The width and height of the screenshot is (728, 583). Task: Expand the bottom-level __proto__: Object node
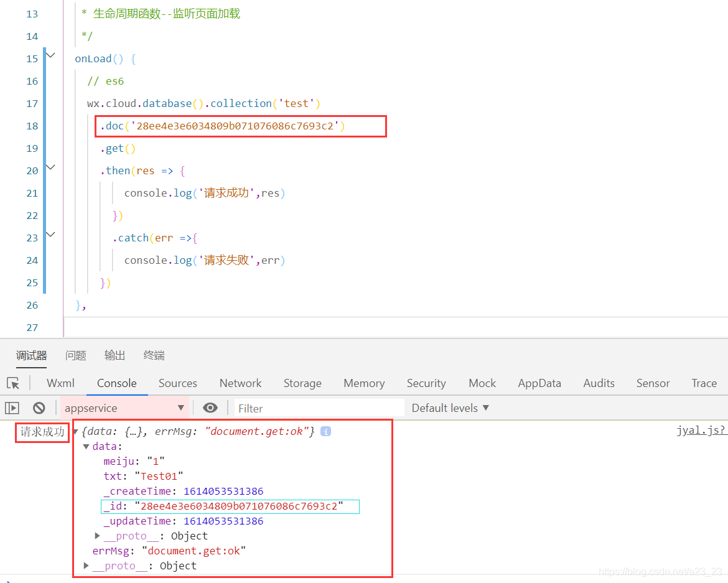86,566
